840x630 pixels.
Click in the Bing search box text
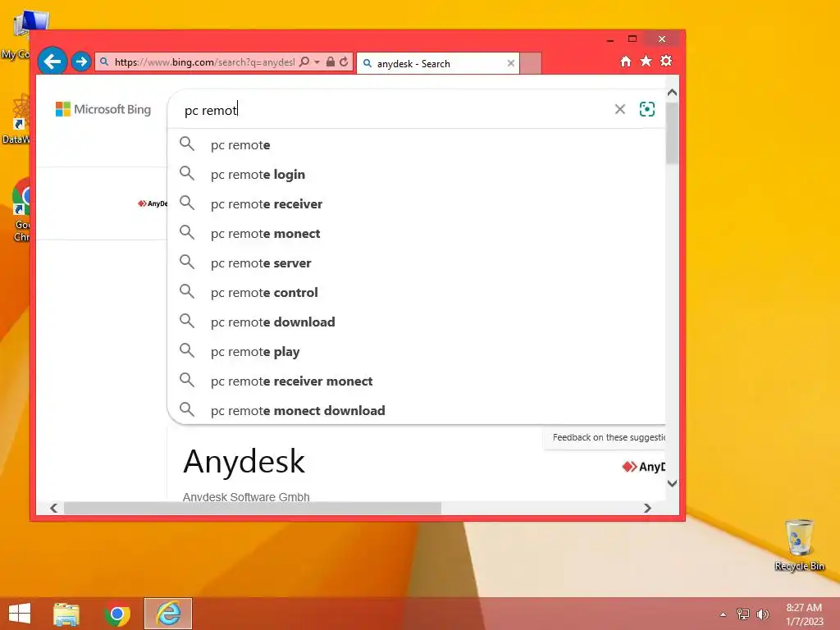(x=211, y=111)
